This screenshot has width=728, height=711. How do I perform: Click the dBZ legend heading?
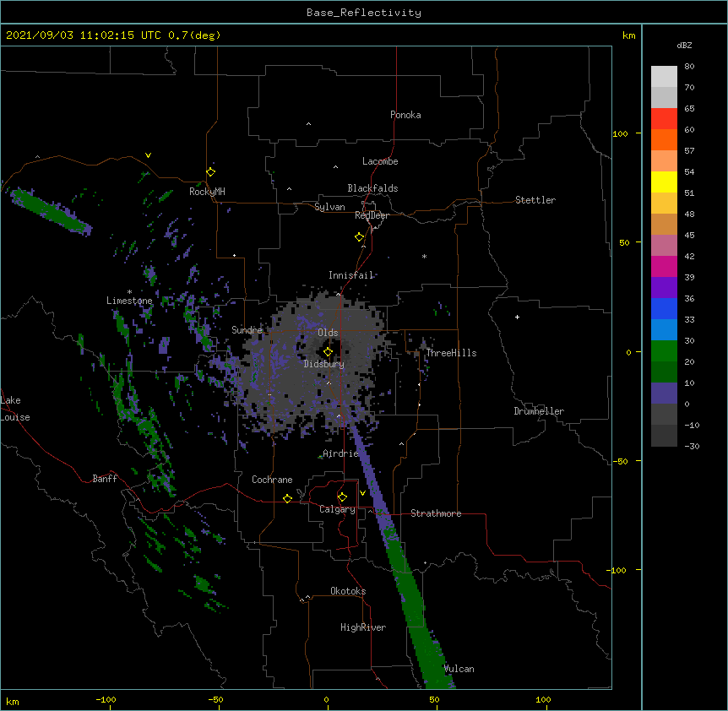(x=684, y=45)
